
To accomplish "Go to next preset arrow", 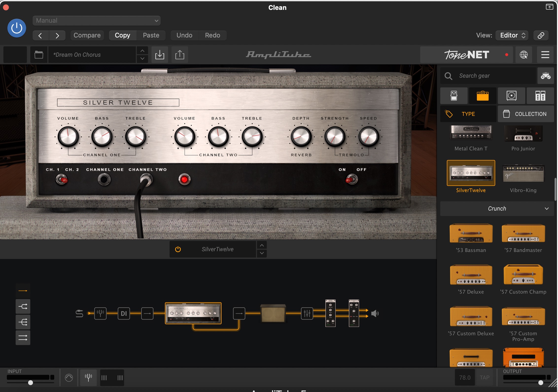I will [x=57, y=36].
